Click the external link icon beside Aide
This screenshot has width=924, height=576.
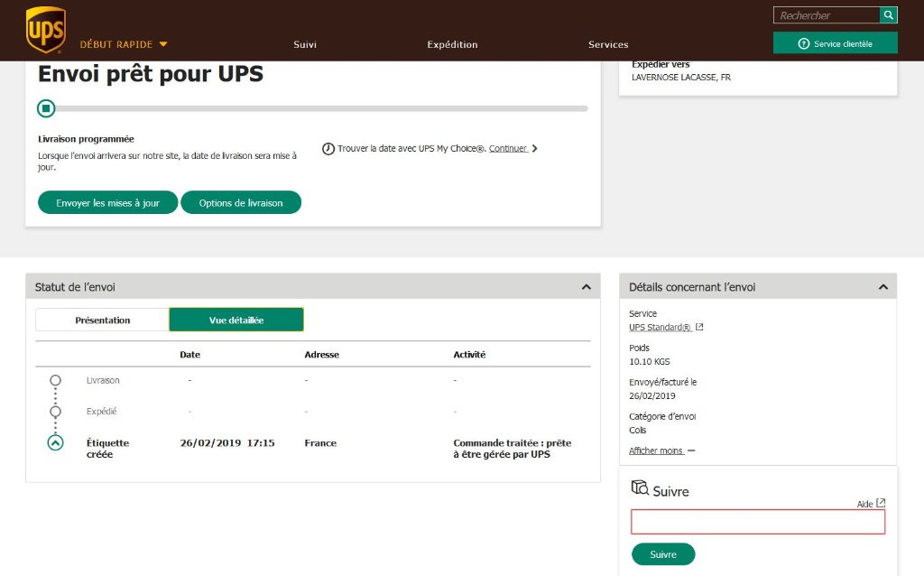[x=881, y=503]
